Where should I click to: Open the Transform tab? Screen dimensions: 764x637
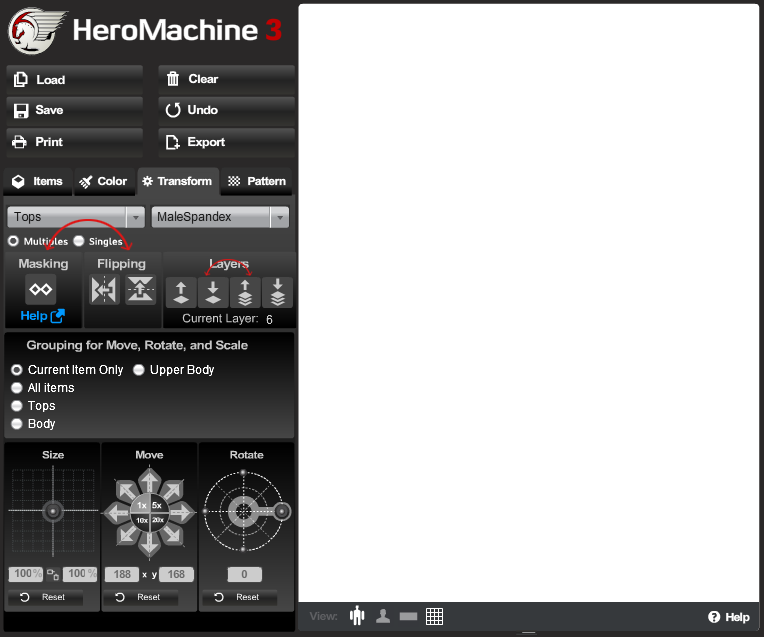click(178, 181)
